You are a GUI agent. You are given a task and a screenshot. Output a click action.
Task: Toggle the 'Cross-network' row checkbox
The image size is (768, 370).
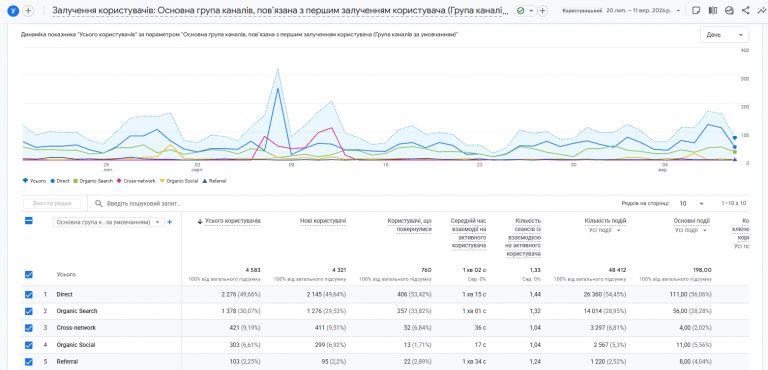click(x=28, y=328)
